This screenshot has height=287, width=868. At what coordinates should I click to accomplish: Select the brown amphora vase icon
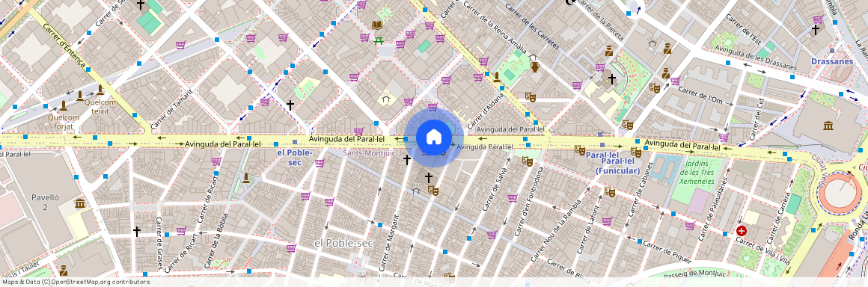(535, 67)
